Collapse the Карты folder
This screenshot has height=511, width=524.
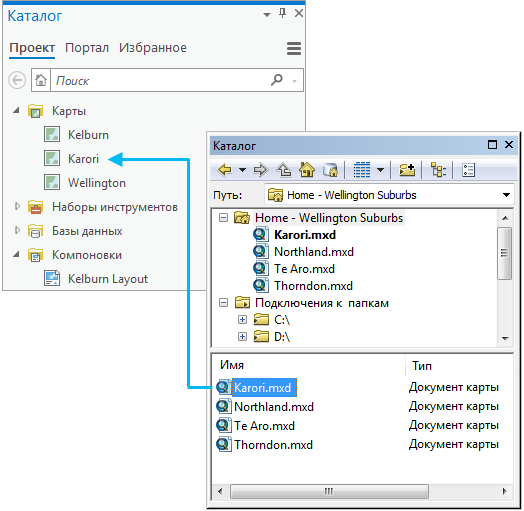[16, 110]
